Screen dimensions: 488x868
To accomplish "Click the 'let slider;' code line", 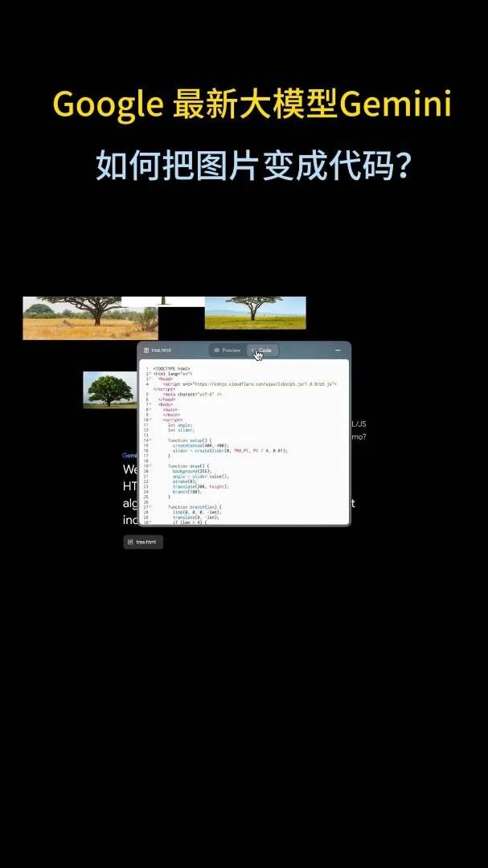I will click(181, 429).
